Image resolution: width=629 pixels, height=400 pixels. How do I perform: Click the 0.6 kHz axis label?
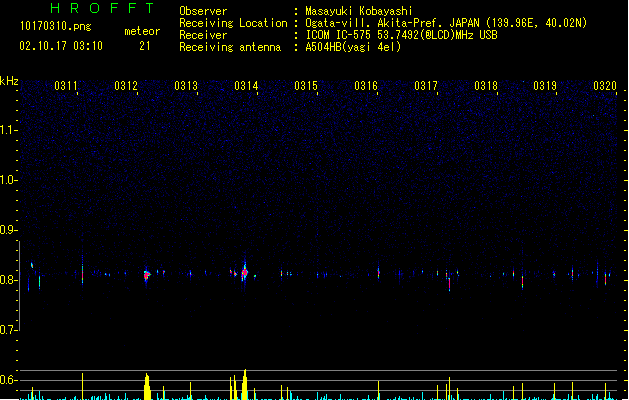click(x=8, y=380)
